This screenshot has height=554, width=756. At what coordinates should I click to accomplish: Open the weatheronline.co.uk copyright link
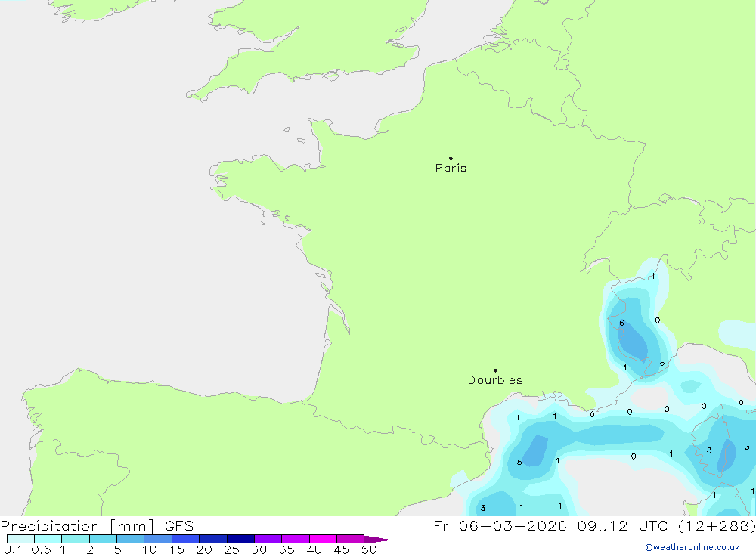[x=692, y=547]
